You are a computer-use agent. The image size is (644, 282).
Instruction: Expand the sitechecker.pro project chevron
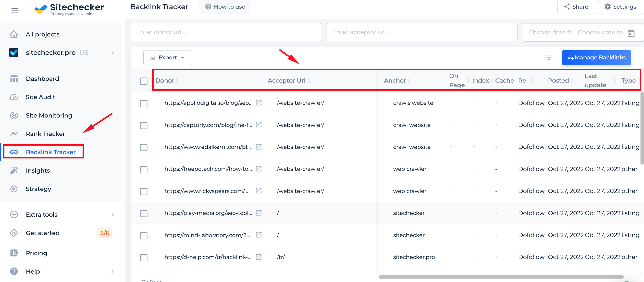[113, 53]
